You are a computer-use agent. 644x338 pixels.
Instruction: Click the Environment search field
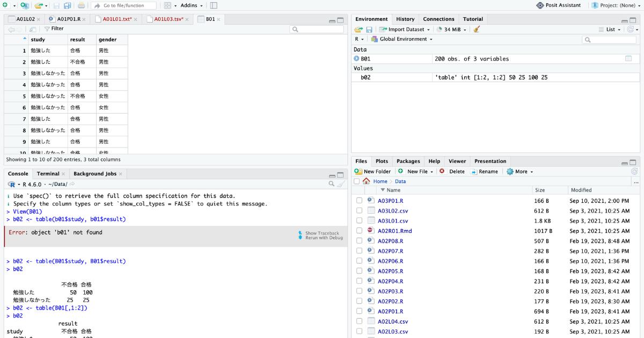point(609,40)
